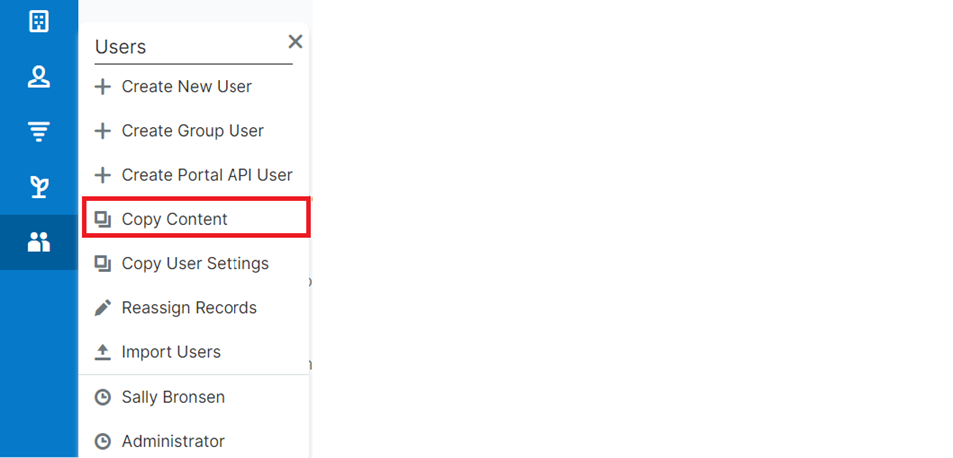
Task: Select Create Group User option
Action: 192,131
